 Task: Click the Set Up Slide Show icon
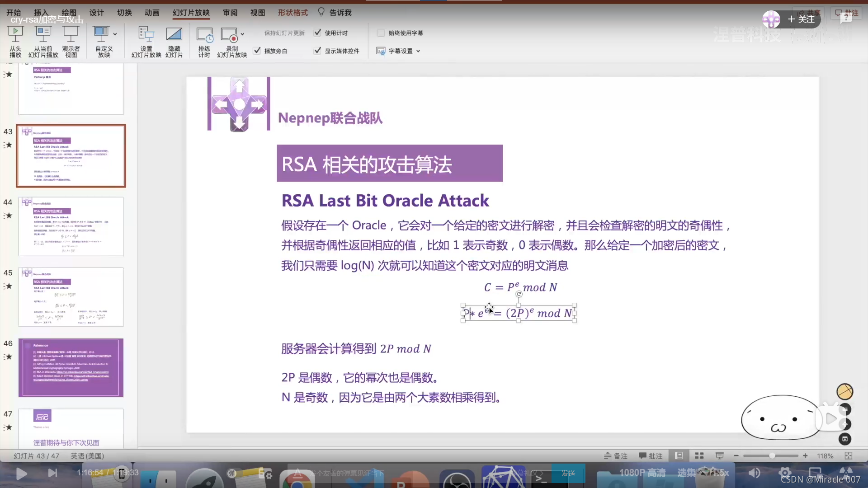146,33
